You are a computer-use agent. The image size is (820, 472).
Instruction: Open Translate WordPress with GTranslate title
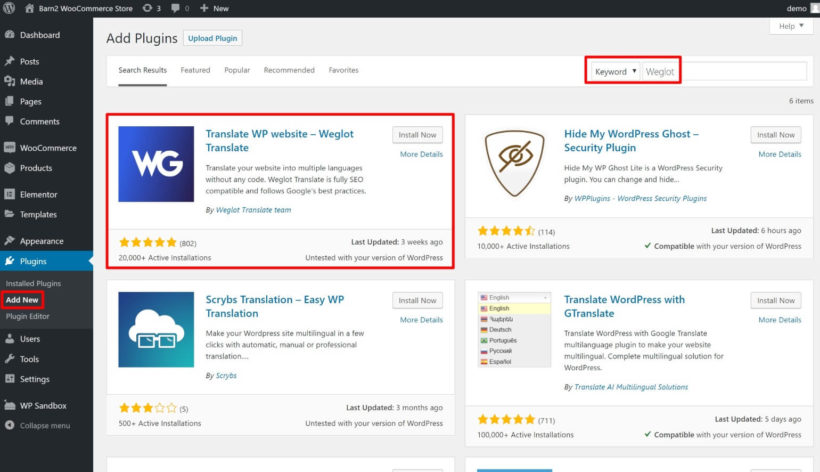click(624, 306)
